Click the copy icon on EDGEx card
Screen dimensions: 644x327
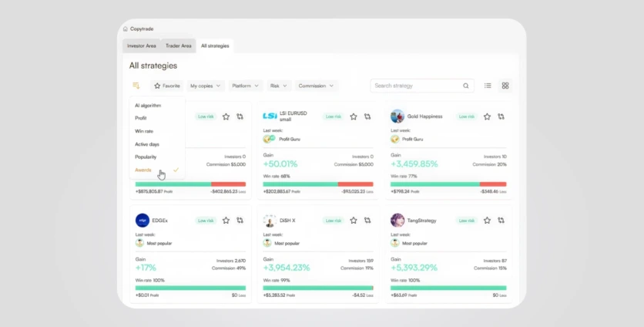click(240, 220)
